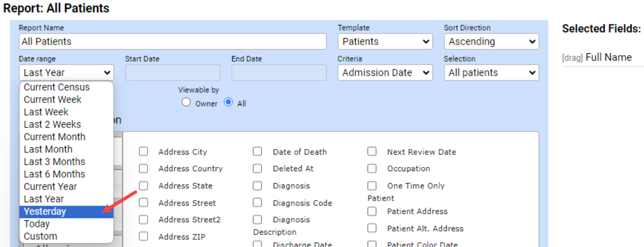The image size is (644, 247).
Task: Check the Diagnosis Code checkbox
Action: (x=258, y=203)
